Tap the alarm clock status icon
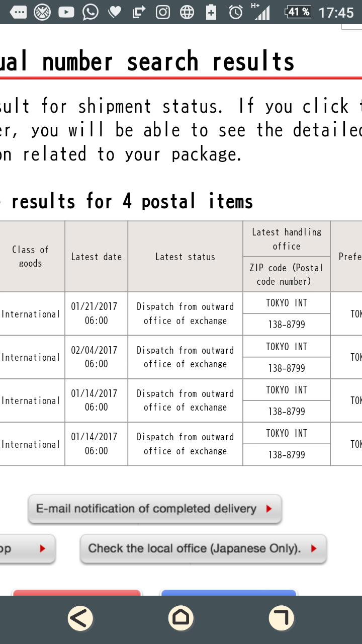 tap(236, 12)
